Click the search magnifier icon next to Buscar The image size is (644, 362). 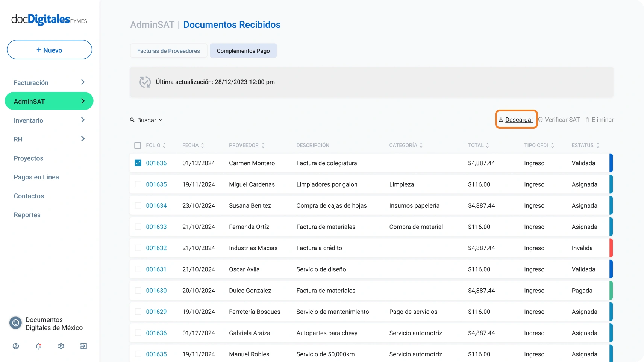pos(132,120)
